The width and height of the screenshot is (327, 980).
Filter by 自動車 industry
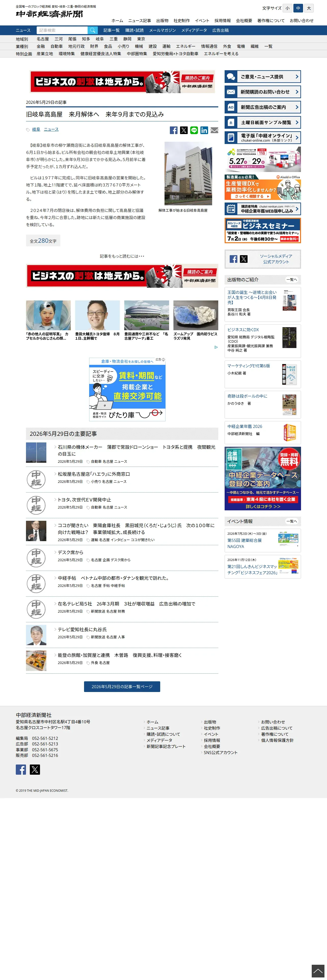57,46
